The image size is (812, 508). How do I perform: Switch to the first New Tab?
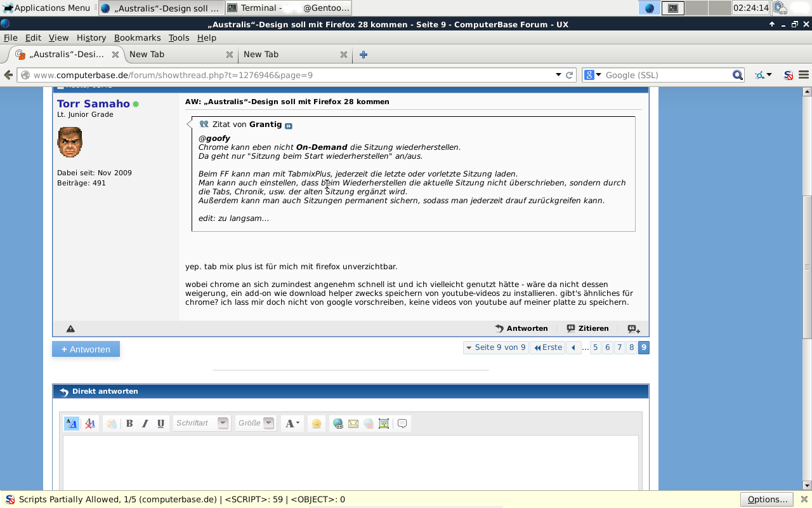point(181,55)
